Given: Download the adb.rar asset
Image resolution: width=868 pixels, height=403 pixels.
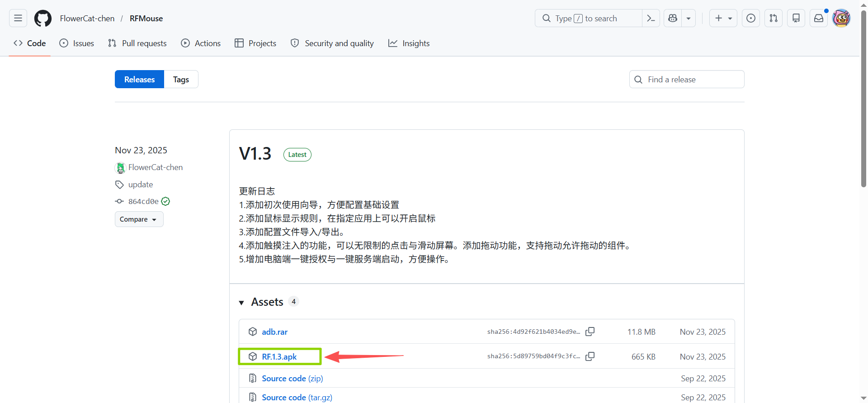Looking at the screenshot, I should pos(274,332).
